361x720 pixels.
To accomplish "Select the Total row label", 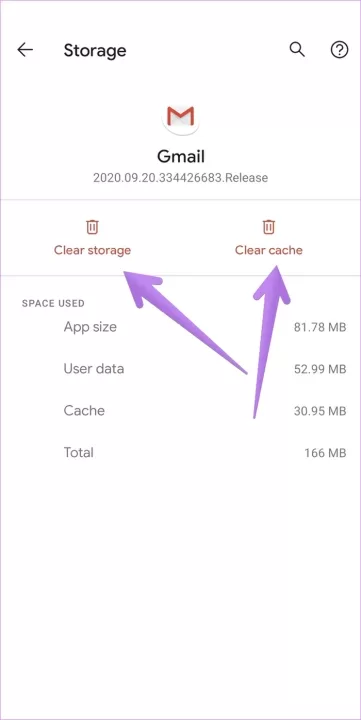I will coord(79,453).
